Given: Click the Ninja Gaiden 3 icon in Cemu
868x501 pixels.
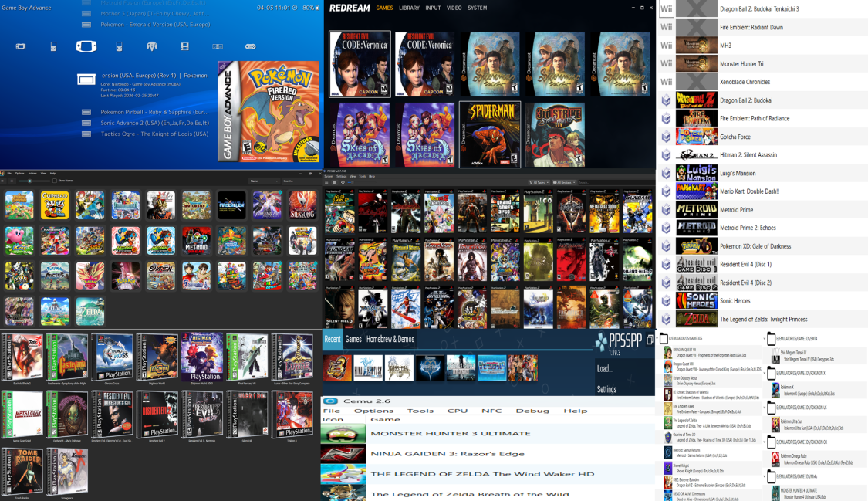Looking at the screenshot, I should [343, 454].
